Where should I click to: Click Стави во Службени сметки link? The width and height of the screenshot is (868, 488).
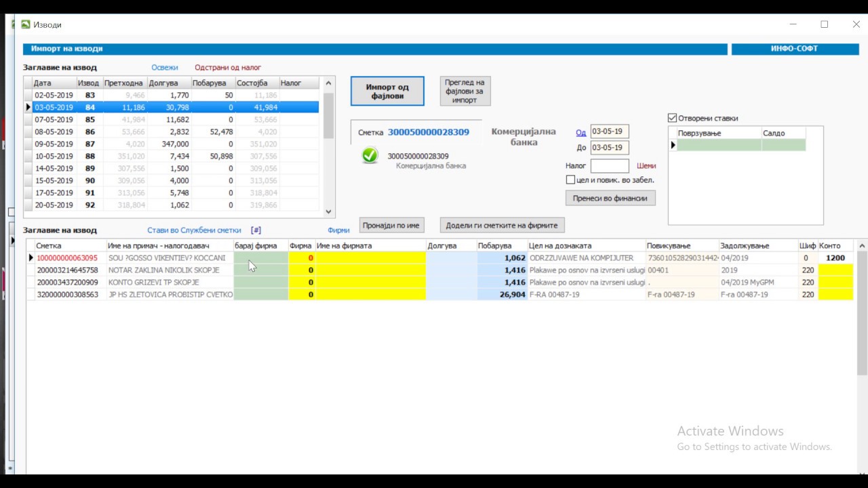194,230
